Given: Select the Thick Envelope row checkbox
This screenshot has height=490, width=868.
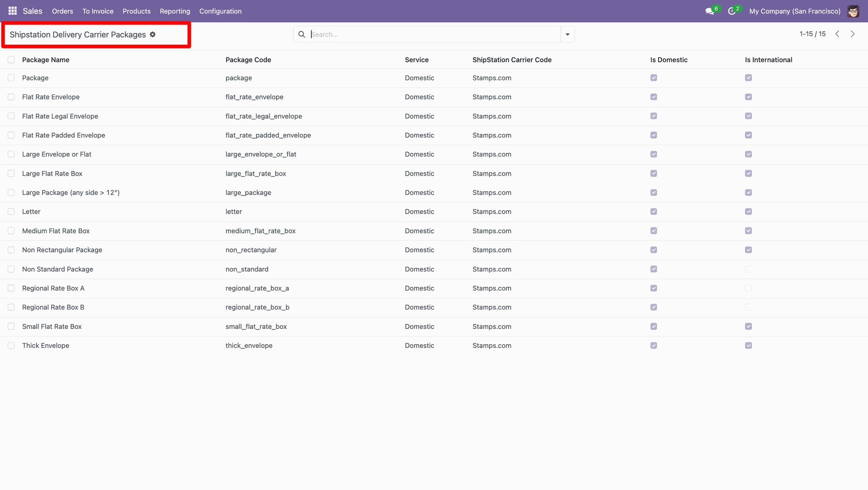Looking at the screenshot, I should click(11, 346).
